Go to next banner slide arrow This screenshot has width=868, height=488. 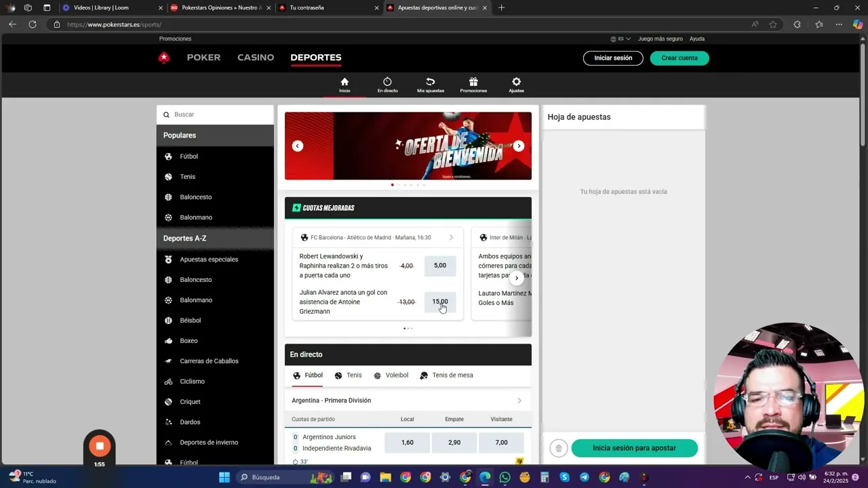519,146
